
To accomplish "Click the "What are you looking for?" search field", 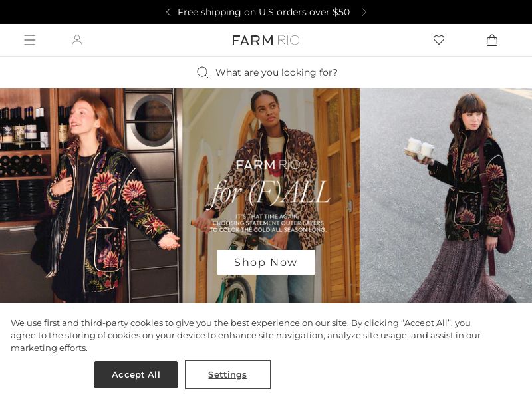I will (277, 72).
